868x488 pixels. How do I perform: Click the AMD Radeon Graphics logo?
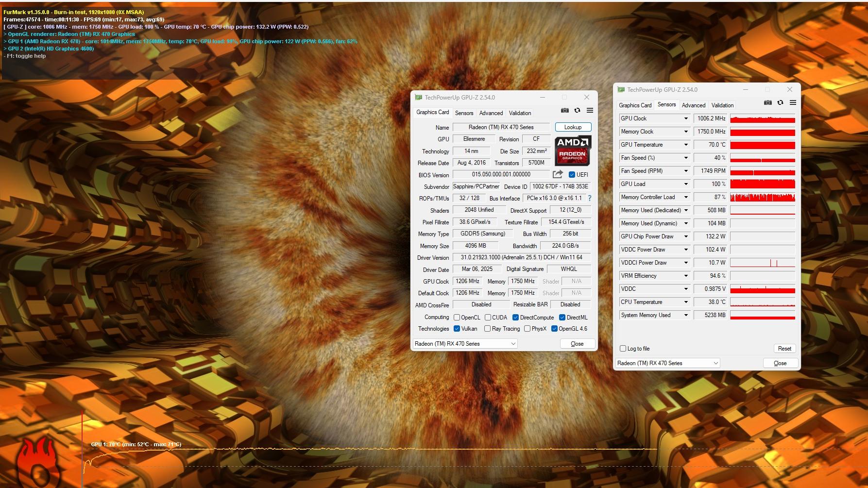pos(573,151)
